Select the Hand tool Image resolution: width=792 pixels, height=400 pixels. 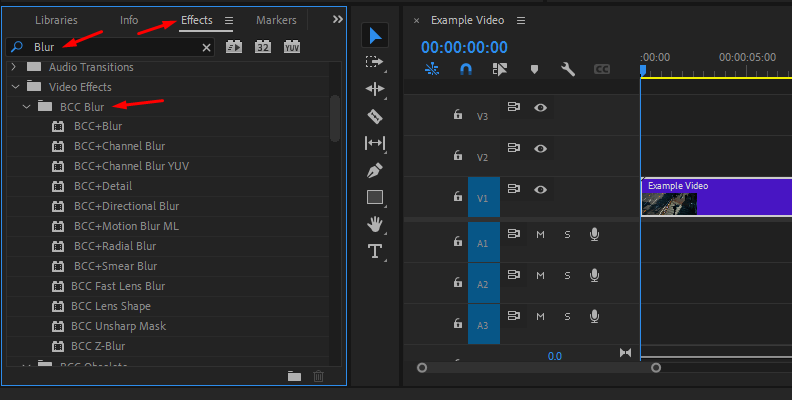pos(375,224)
